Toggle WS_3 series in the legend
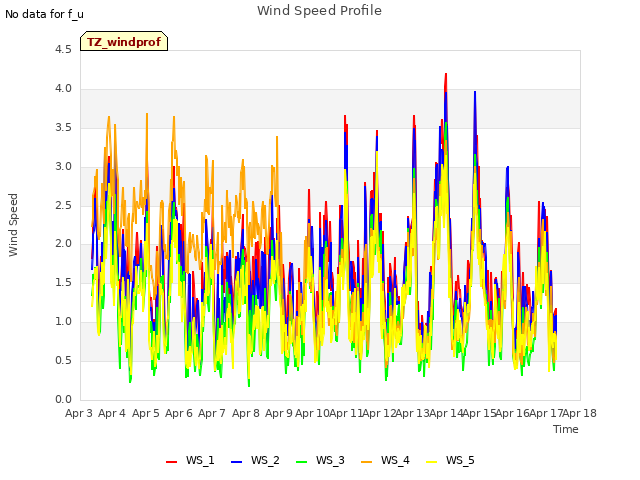Viewport: 640px width, 480px height. pos(320,460)
